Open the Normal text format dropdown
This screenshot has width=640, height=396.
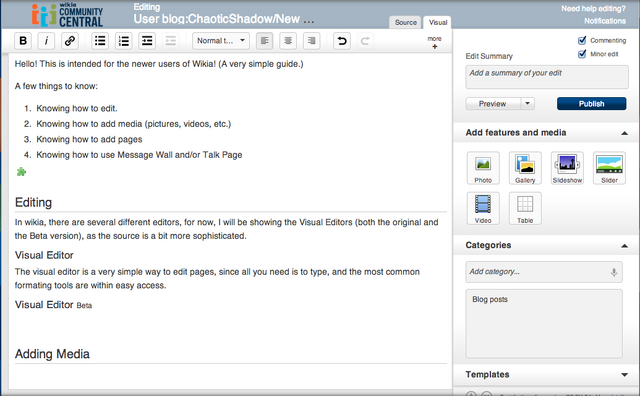[221, 41]
